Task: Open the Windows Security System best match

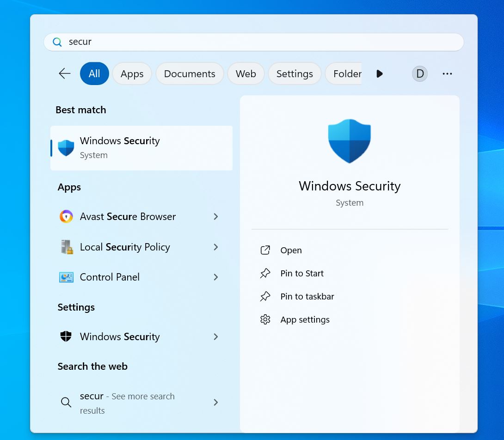Action: click(x=141, y=148)
